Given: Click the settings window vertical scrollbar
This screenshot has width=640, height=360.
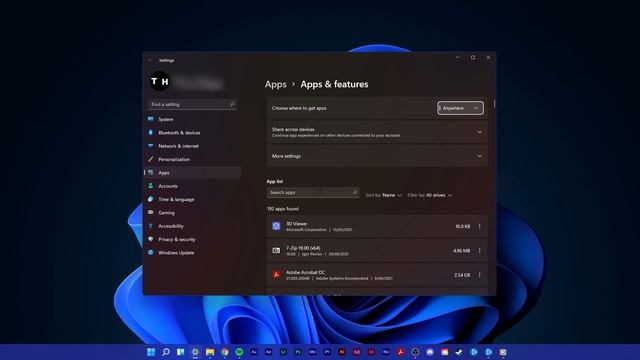Looking at the screenshot, I should (x=494, y=104).
